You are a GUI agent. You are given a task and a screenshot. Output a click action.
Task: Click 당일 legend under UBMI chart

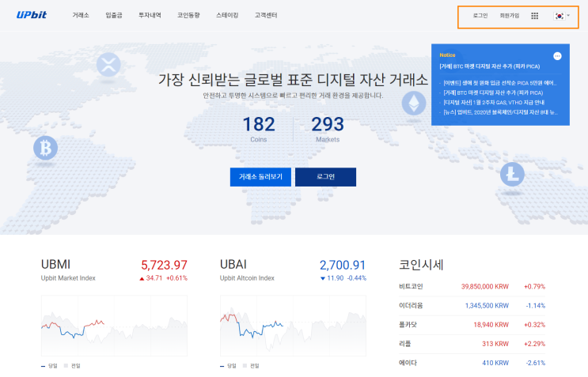50,366
